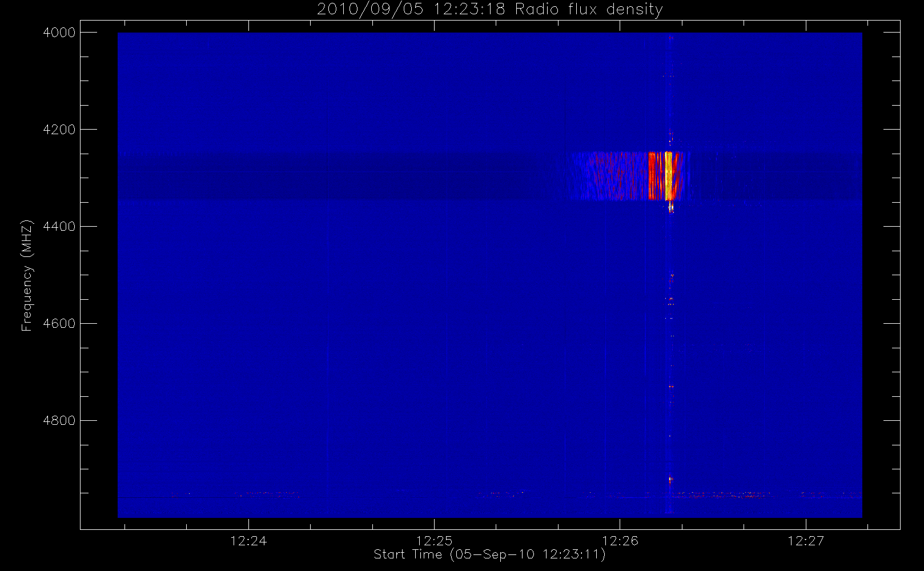924x571 pixels.
Task: Click the 12:24 time tick label
Action: click(x=248, y=541)
